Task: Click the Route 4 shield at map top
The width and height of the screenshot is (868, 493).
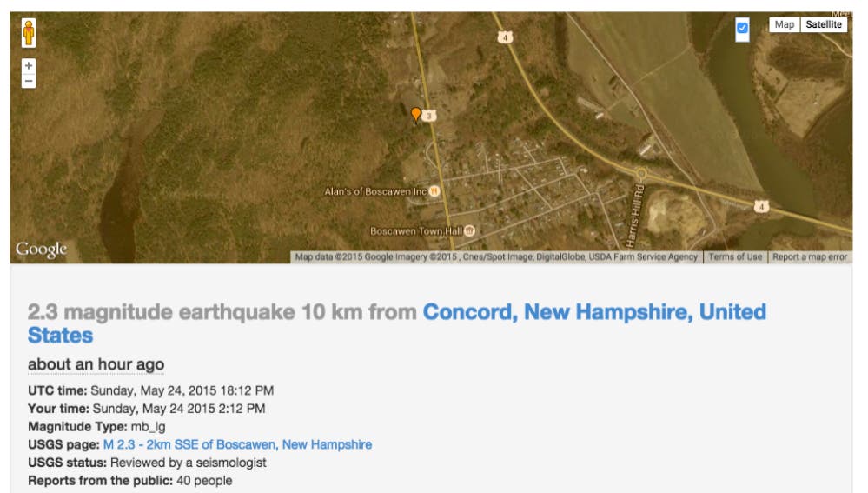Action: (506, 37)
